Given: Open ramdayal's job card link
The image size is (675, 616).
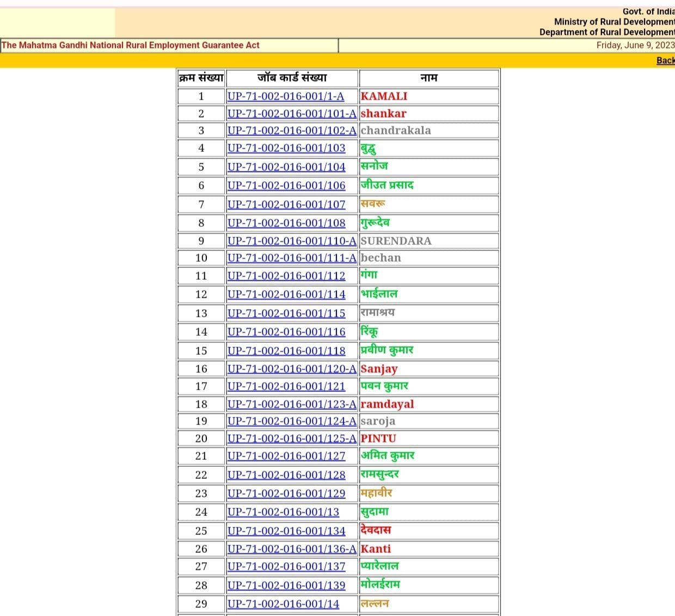Looking at the screenshot, I should coord(291,404).
